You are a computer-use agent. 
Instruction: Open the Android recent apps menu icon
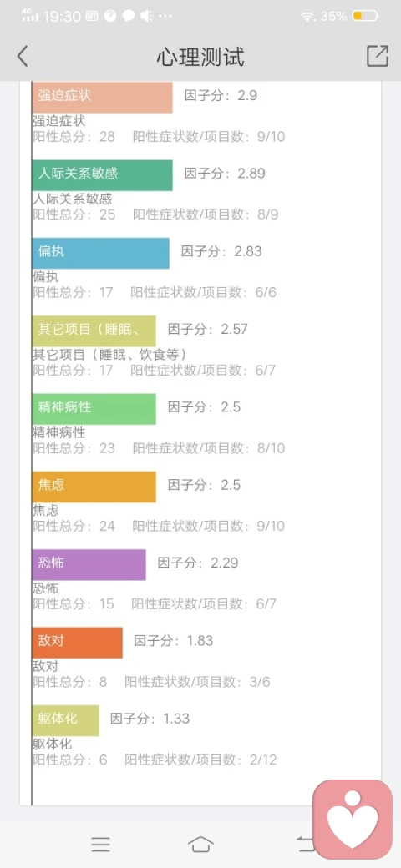click(101, 844)
